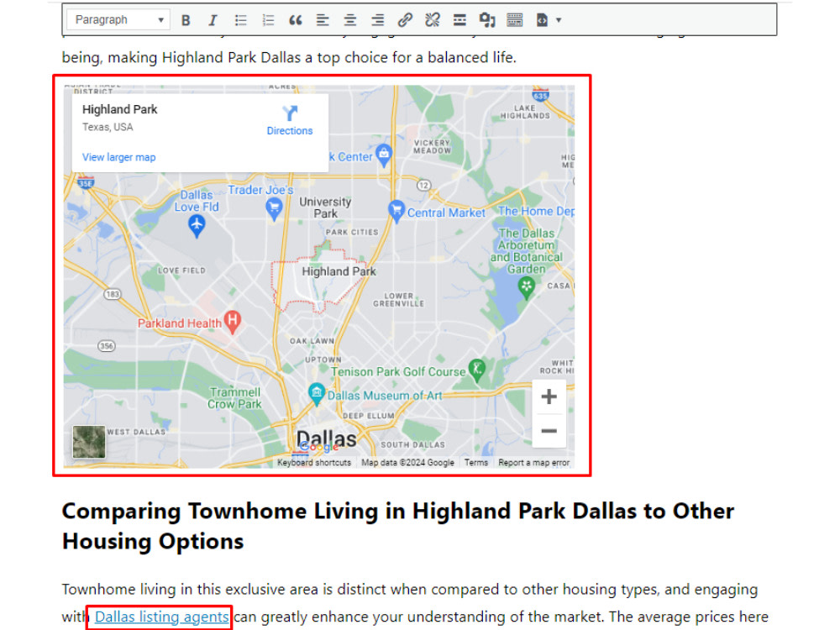
Task: Click the Tenison Park Golf Course pin
Action: [477, 370]
